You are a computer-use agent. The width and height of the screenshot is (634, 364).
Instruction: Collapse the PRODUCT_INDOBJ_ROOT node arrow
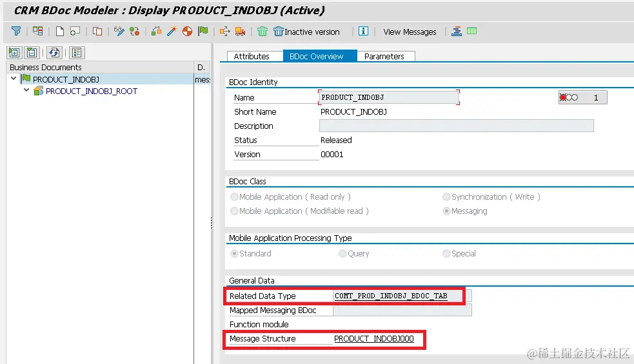tap(26, 90)
